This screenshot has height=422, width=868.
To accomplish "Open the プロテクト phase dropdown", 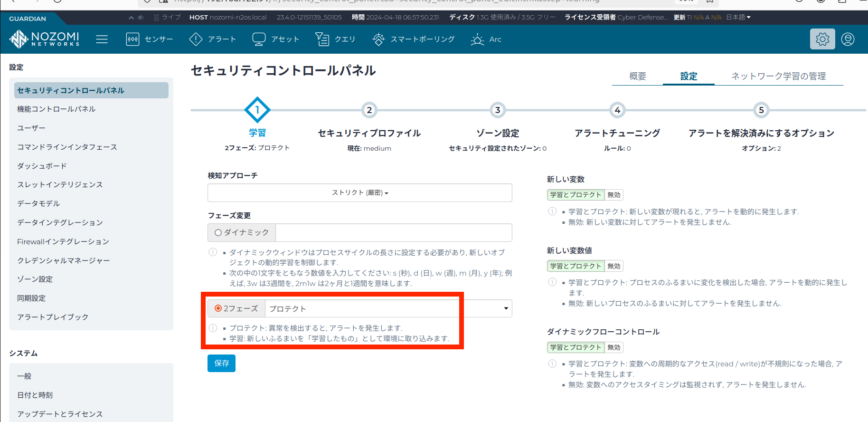I will click(388, 309).
